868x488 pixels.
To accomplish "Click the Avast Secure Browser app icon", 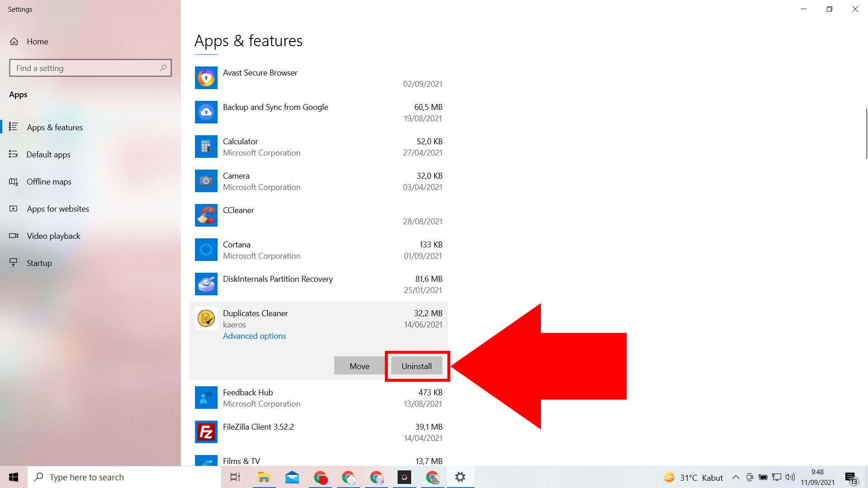I will tap(206, 78).
